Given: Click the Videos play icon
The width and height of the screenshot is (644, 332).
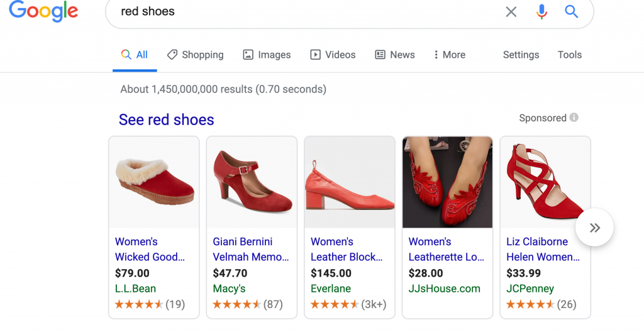Looking at the screenshot, I should tap(316, 55).
